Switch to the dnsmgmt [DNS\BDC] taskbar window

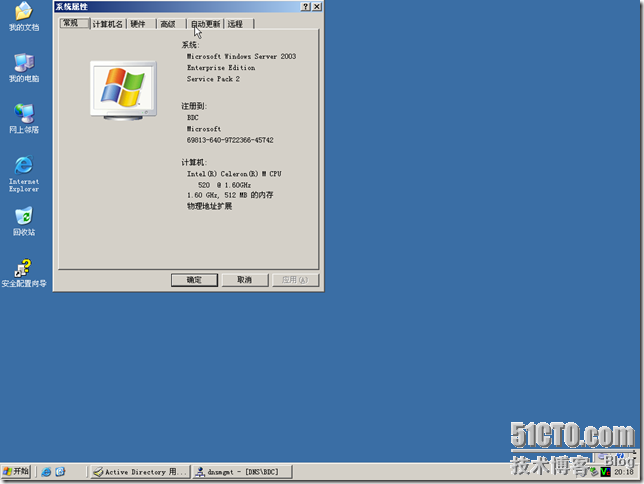point(242,472)
